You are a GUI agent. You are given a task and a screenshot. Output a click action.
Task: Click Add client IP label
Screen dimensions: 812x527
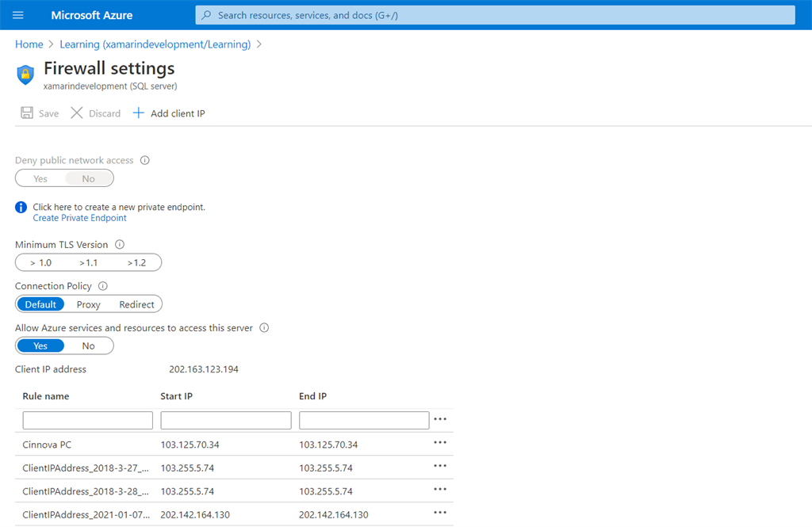178,113
